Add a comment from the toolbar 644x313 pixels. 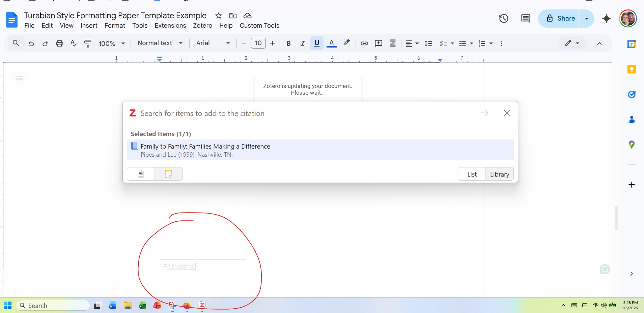point(379,43)
